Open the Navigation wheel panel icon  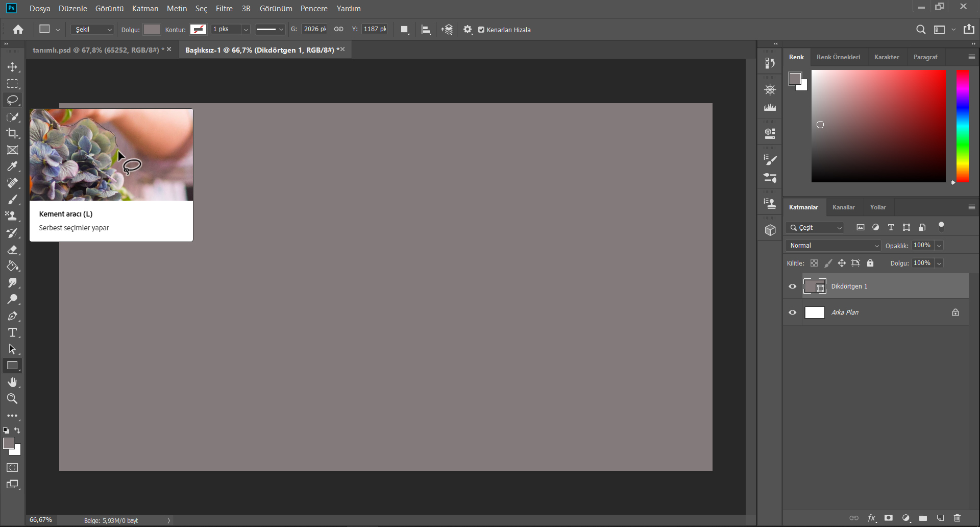coord(770,89)
